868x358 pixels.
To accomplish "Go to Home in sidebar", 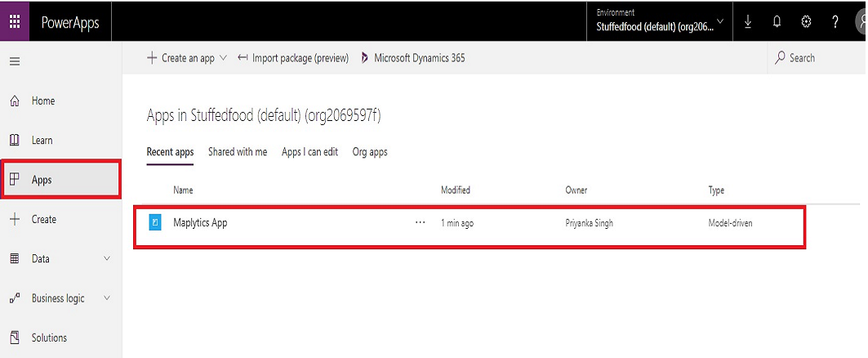I will 61,101.
